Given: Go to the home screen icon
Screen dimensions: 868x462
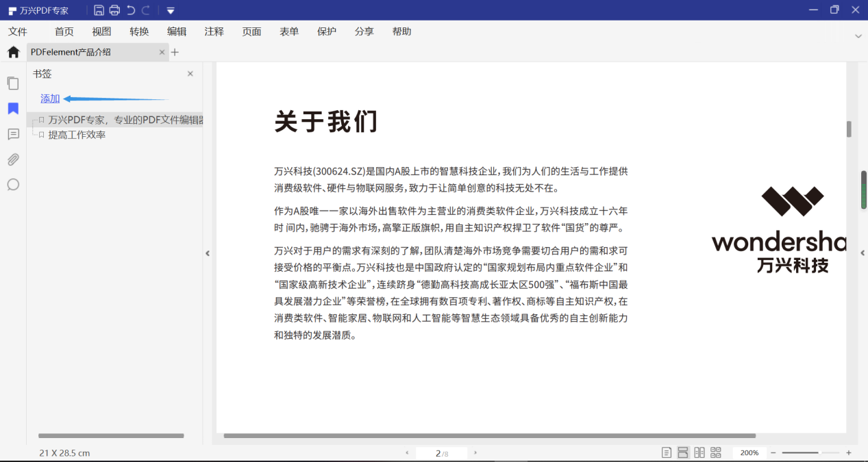Looking at the screenshot, I should point(13,52).
